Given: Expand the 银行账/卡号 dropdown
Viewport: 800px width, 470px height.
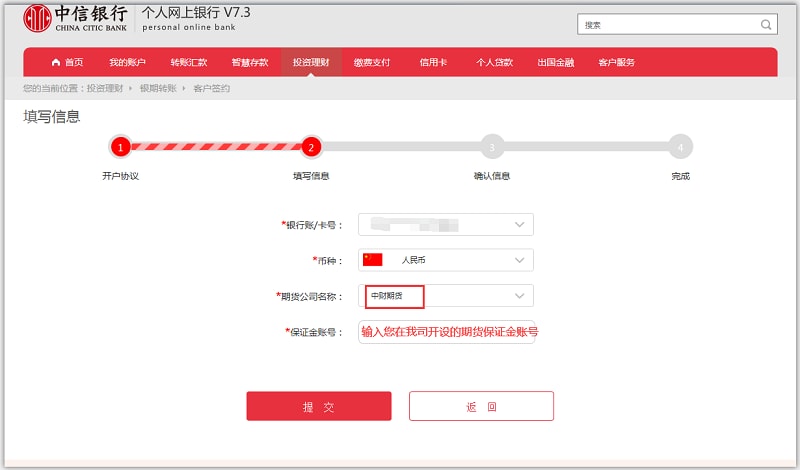Looking at the screenshot, I should pyautogui.click(x=519, y=225).
